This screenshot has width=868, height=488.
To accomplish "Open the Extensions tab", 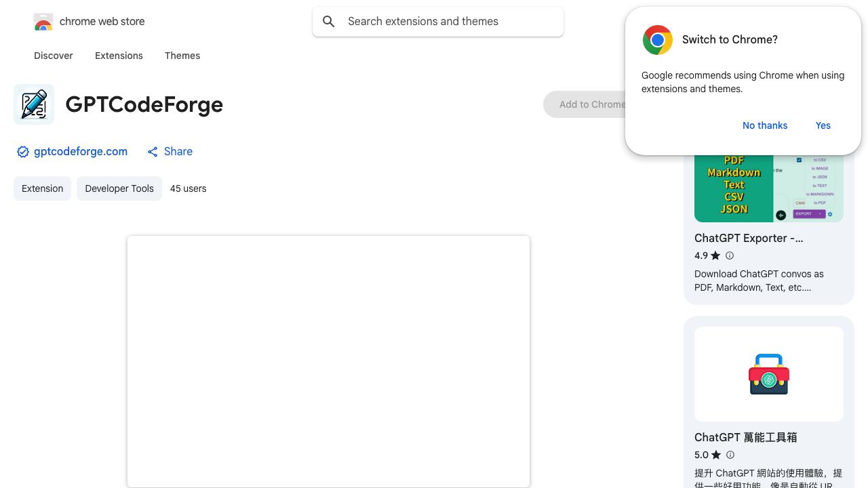I will (x=119, y=56).
